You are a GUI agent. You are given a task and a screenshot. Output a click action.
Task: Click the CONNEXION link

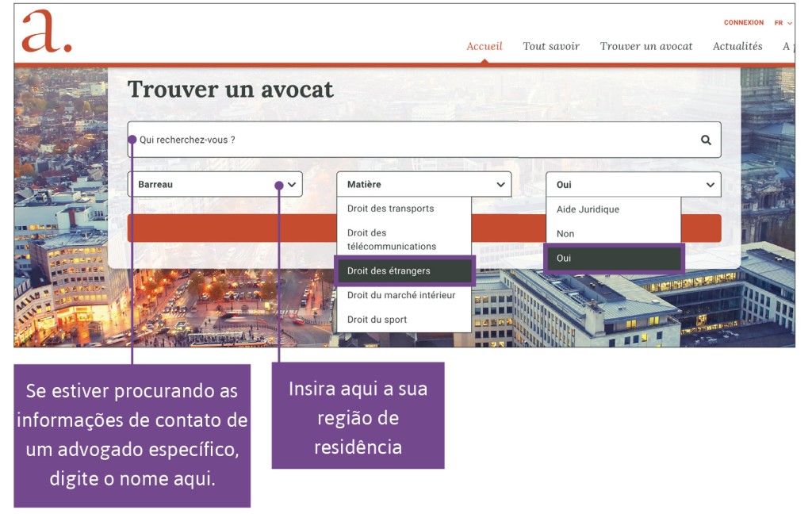coord(744,22)
